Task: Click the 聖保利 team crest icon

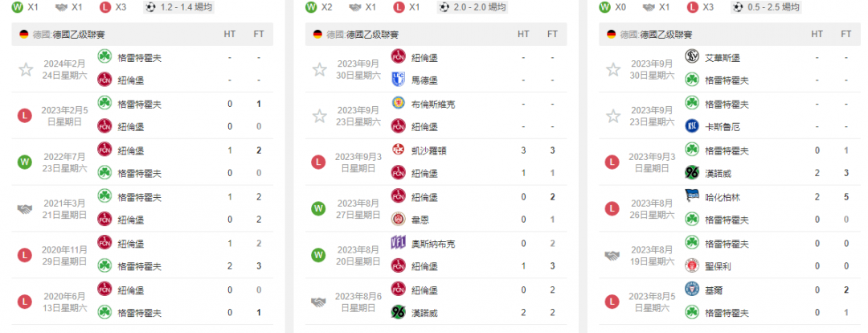Action: pyautogui.click(x=692, y=266)
